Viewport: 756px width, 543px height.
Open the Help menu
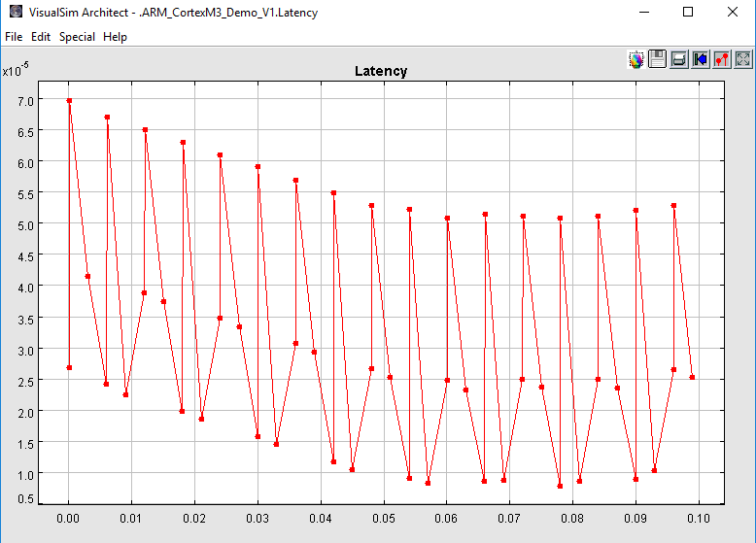click(x=115, y=37)
